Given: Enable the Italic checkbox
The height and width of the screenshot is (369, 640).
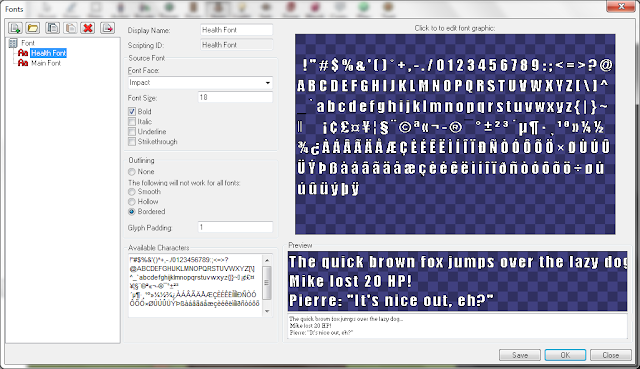Looking at the screenshot, I should click(132, 122).
